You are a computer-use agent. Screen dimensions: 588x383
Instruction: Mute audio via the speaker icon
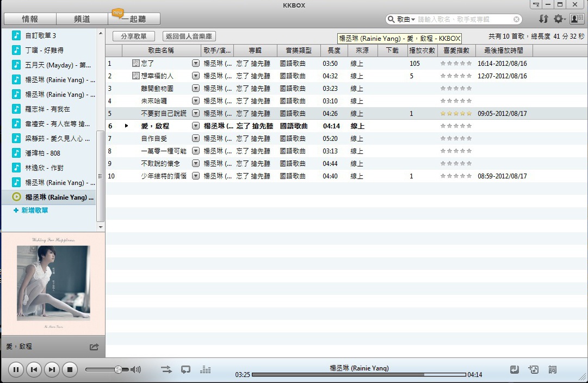click(x=136, y=369)
